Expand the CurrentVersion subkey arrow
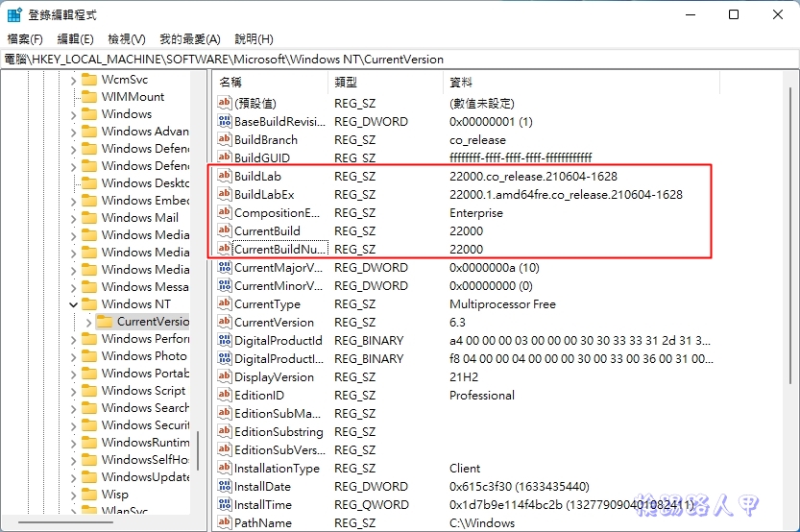This screenshot has width=800, height=532. pyautogui.click(x=88, y=322)
